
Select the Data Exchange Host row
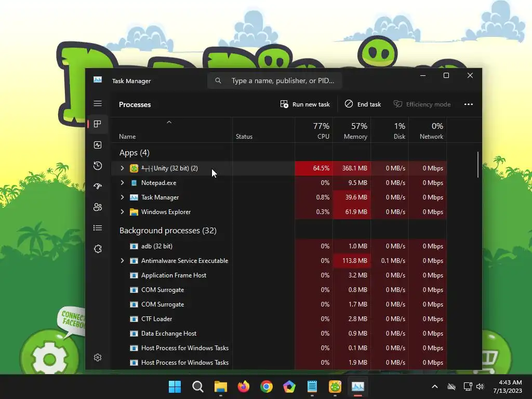click(x=278, y=334)
